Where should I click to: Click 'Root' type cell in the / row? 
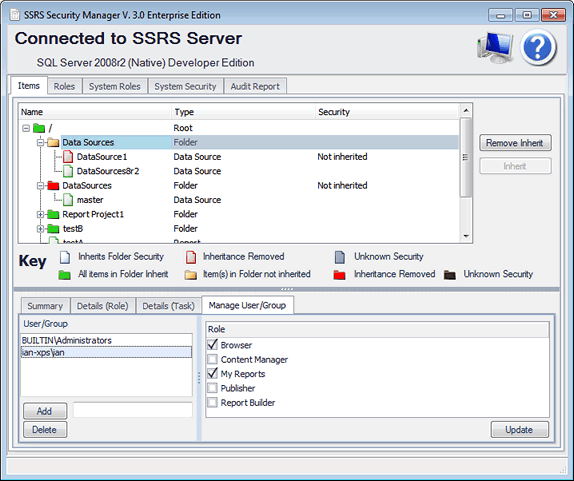(183, 128)
